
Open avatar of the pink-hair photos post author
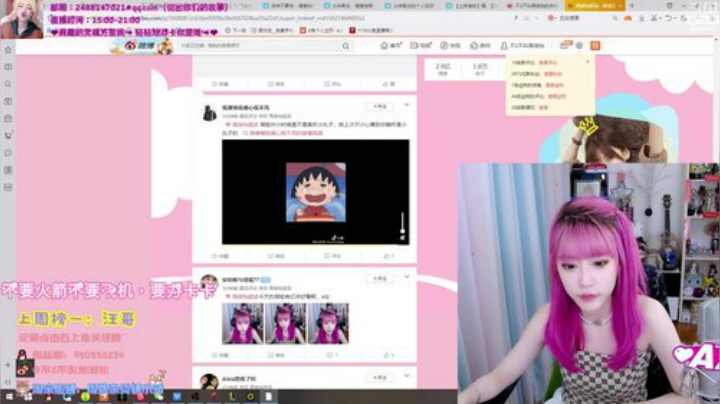click(x=209, y=281)
